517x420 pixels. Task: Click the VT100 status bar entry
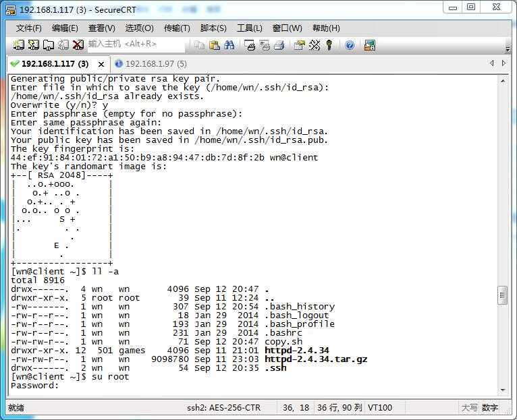pos(380,408)
